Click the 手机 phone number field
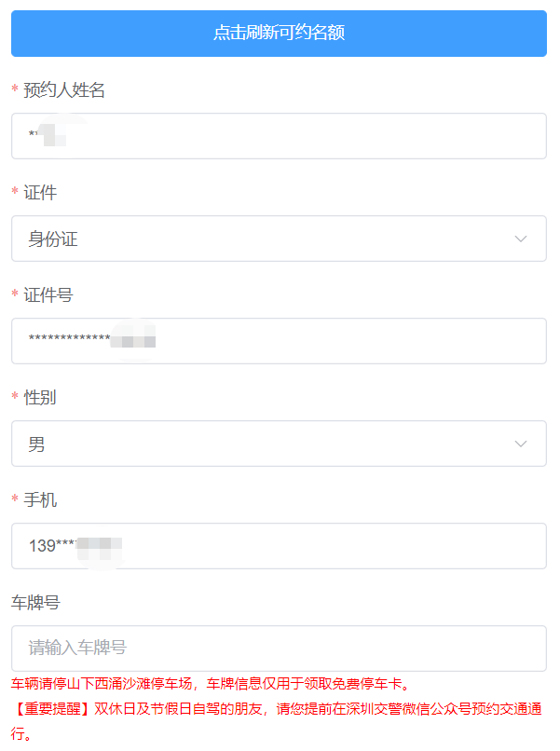The image size is (560, 751). pos(280,546)
